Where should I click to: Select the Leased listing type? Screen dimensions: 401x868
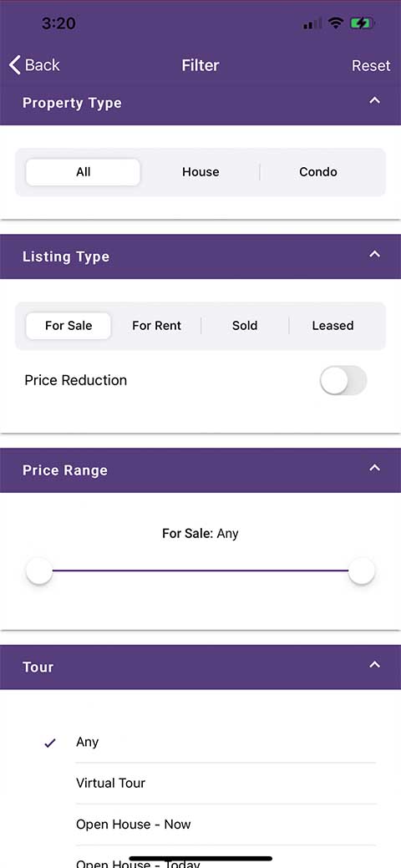click(x=332, y=326)
